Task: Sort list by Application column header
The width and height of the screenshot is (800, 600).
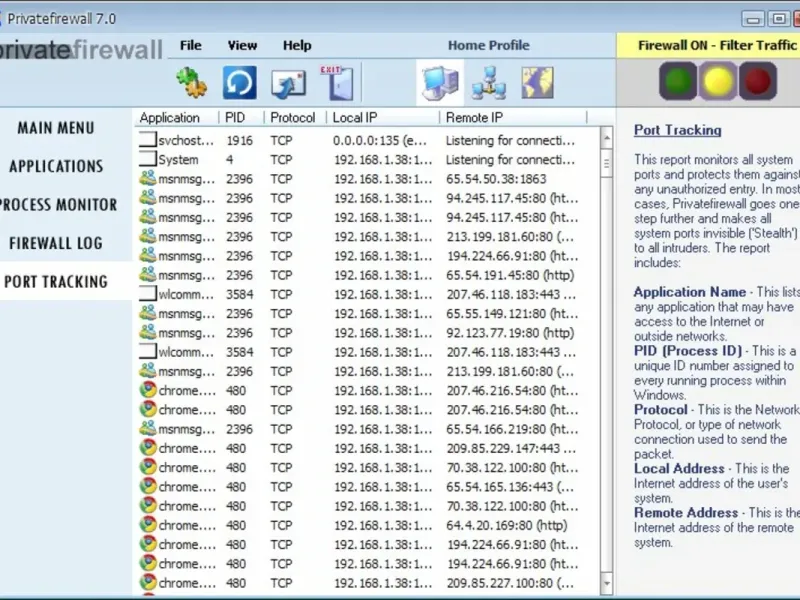Action: [x=177, y=118]
